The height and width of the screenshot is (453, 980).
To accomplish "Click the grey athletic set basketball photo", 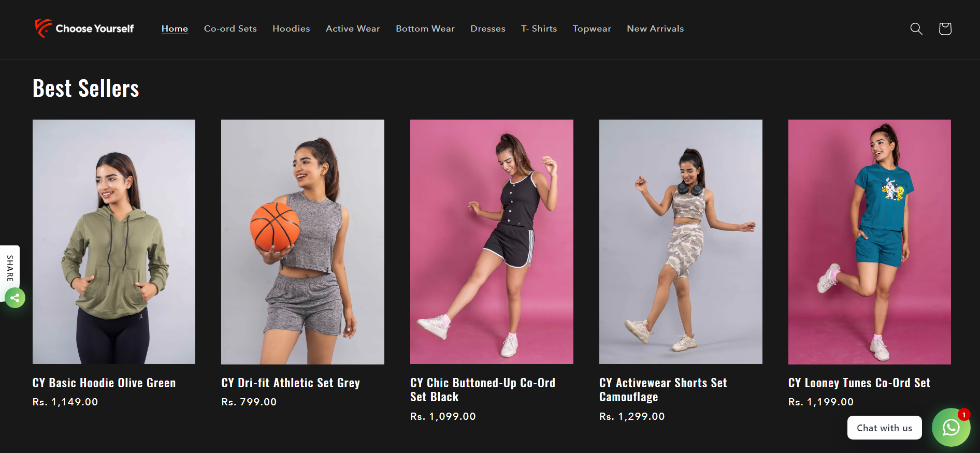I will pyautogui.click(x=302, y=242).
